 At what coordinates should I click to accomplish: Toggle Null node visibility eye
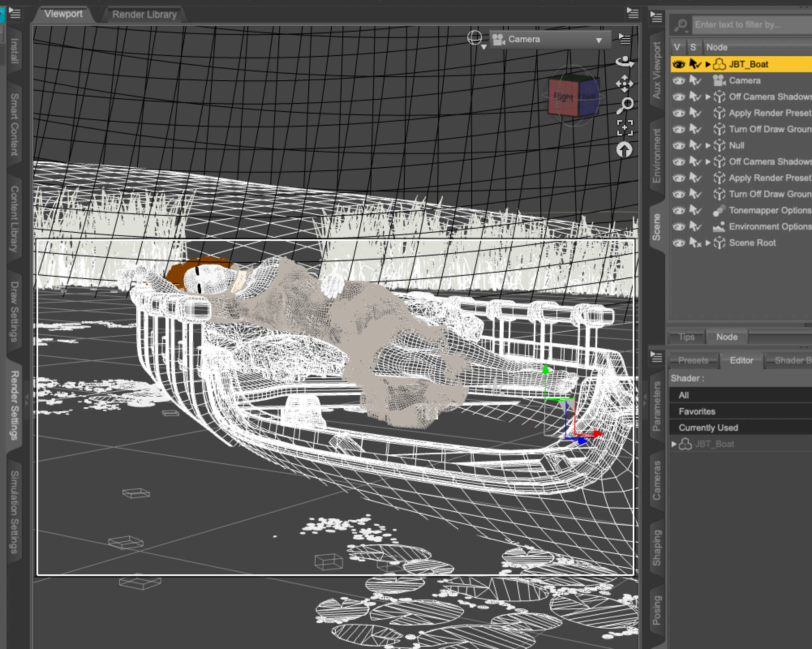coord(679,145)
